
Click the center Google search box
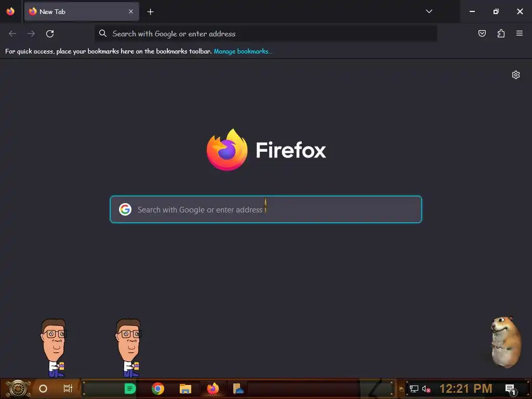[266, 209]
